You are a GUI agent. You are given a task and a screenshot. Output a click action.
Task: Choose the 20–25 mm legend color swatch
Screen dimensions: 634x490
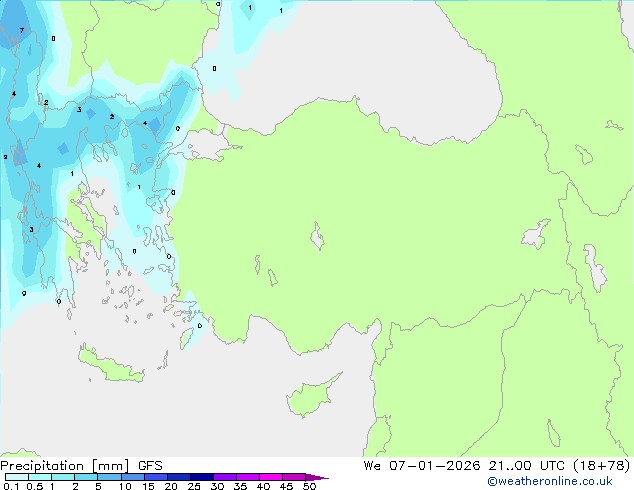pos(179,477)
